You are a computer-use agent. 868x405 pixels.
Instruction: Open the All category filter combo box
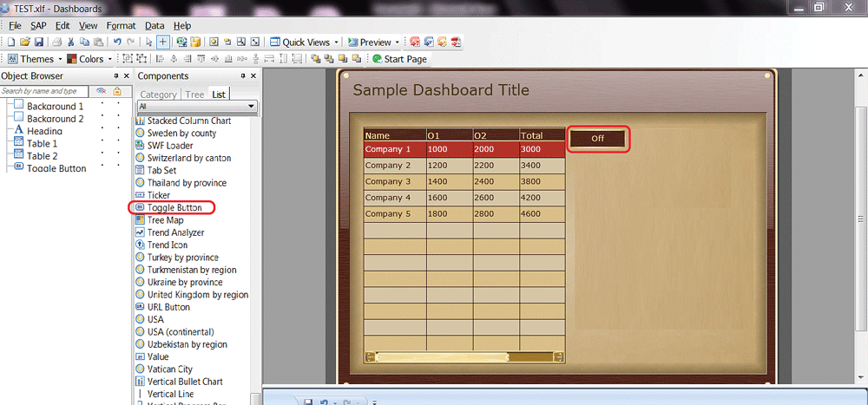coord(197,107)
